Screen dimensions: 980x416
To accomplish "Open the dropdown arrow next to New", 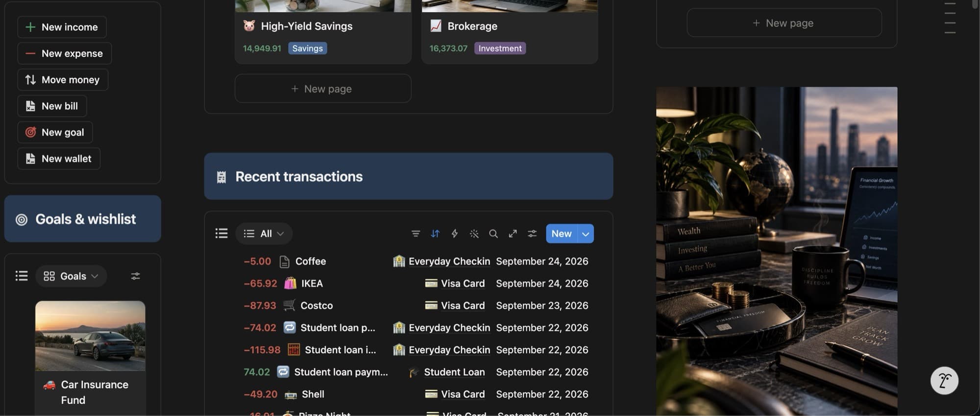I will [586, 233].
